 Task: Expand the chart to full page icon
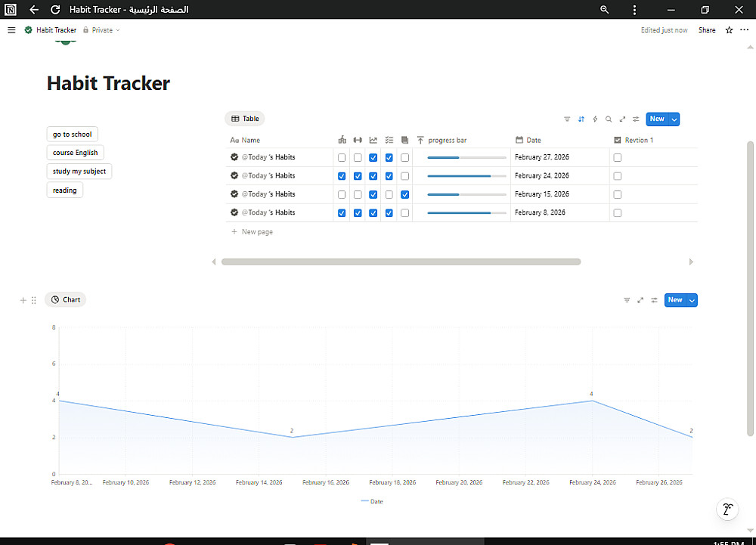coord(640,300)
